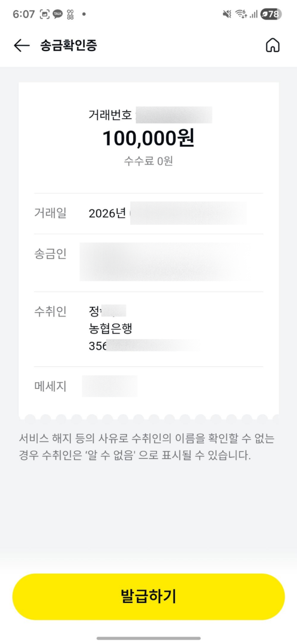Tap the battery level indicator
This screenshot has width=297, height=644.
271,14
